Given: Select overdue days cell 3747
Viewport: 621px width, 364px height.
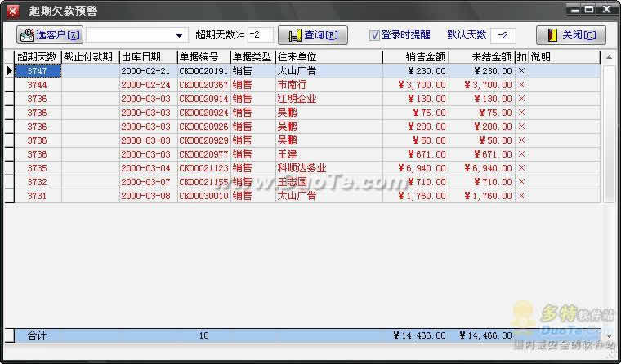Looking at the screenshot, I should [x=38, y=71].
